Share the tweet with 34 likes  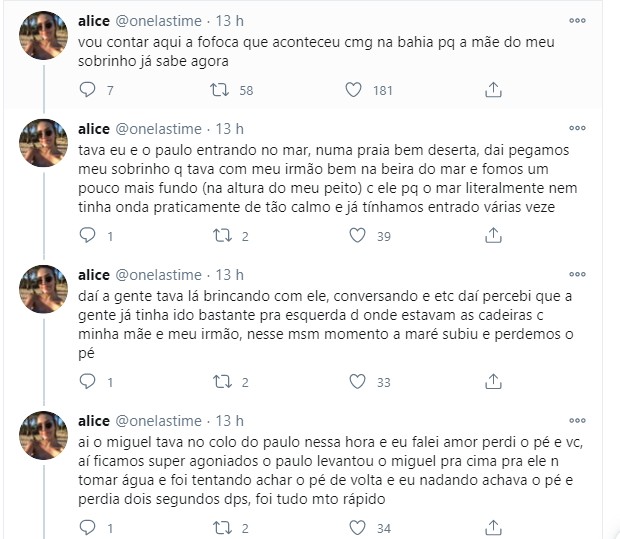click(x=492, y=527)
